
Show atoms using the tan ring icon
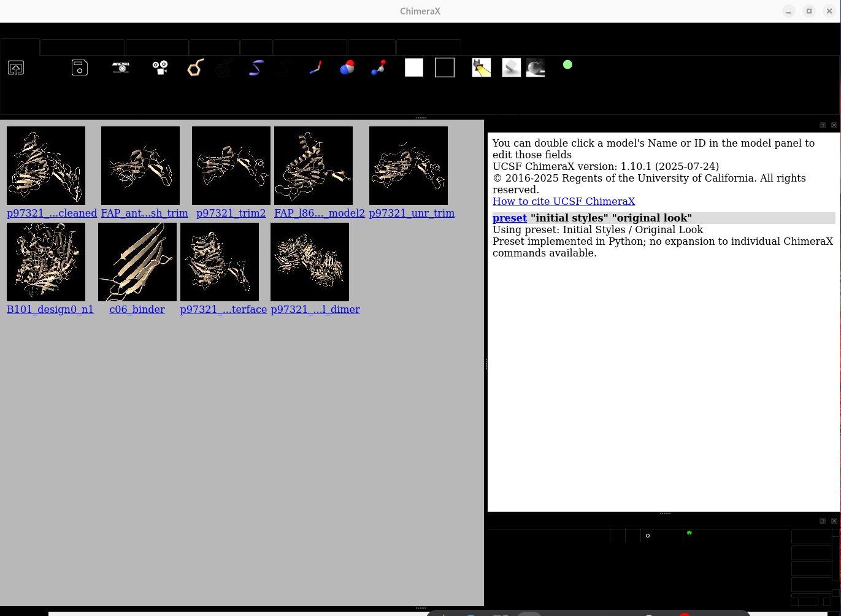(195, 67)
